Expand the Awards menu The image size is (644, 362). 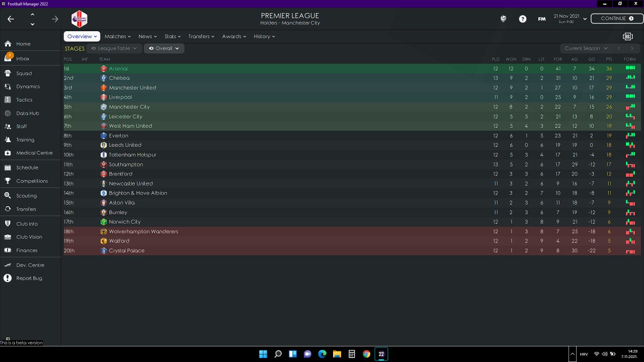(234, 36)
